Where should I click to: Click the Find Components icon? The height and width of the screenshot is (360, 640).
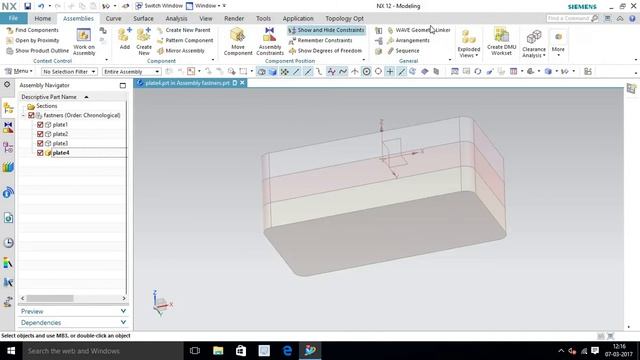click(x=10, y=30)
